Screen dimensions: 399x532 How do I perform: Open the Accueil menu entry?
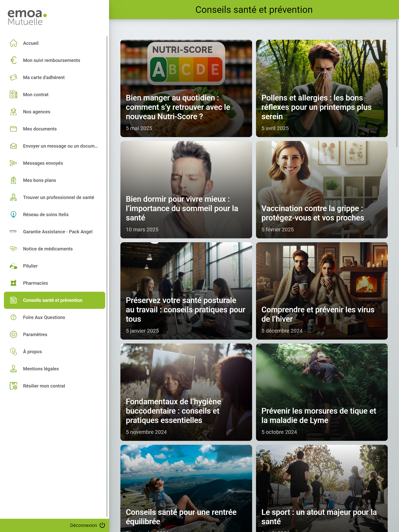pos(54,43)
